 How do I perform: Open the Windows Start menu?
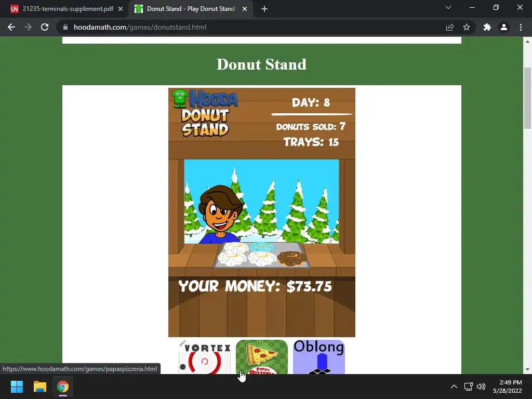pos(17,387)
